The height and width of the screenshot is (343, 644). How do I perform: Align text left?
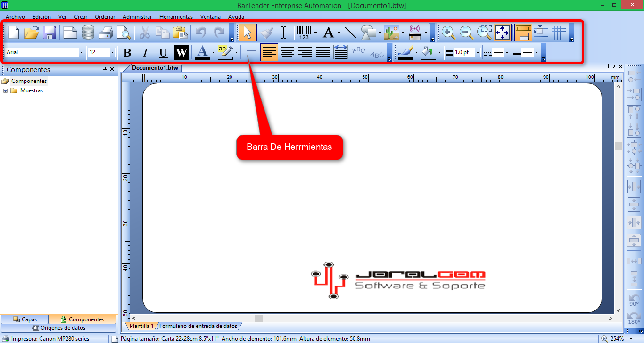pos(269,52)
